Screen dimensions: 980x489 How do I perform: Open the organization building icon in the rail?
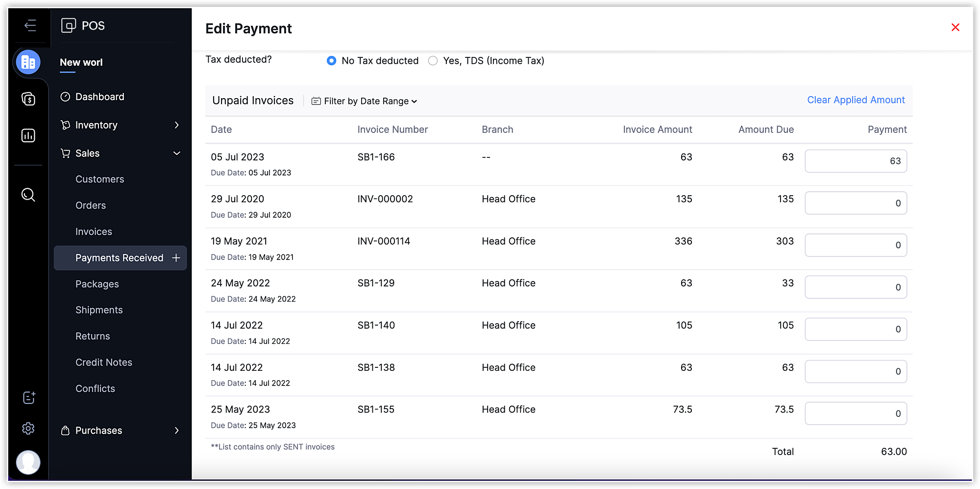(x=28, y=62)
